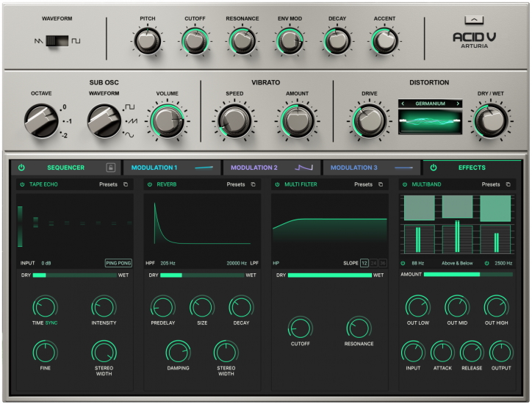Open the Modulation 2 tab
Viewport: 532px width, 404px height.
[271, 167]
